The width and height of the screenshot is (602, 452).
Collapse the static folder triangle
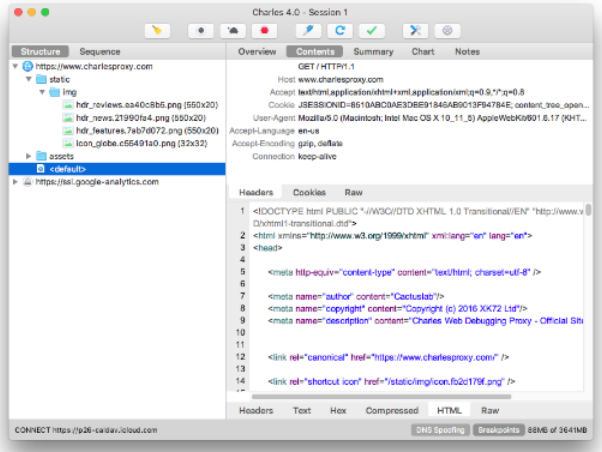point(29,79)
